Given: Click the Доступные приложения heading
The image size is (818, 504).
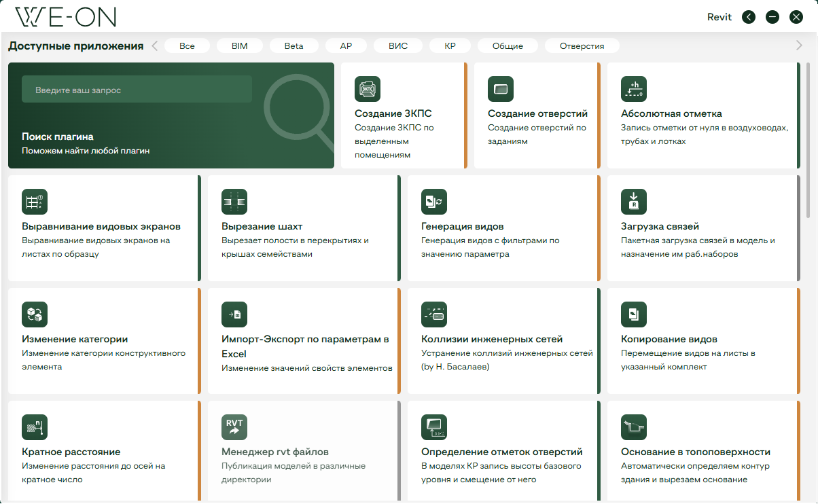Looking at the screenshot, I should (x=76, y=46).
